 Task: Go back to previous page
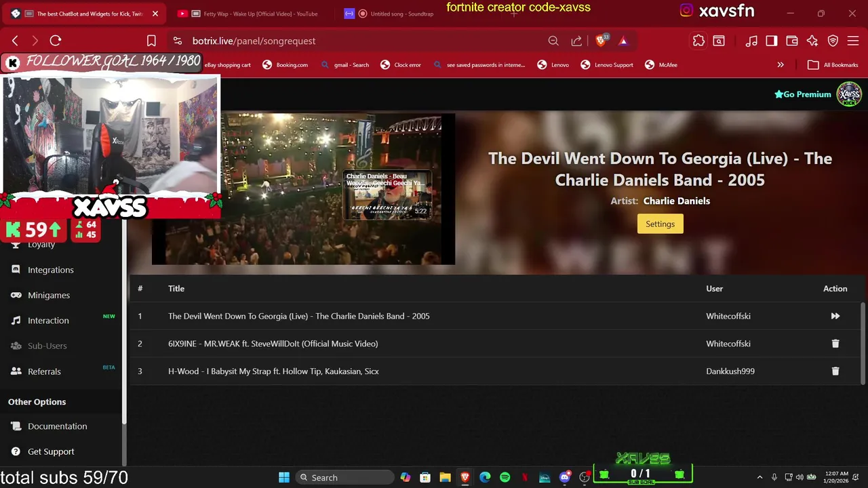(x=15, y=41)
